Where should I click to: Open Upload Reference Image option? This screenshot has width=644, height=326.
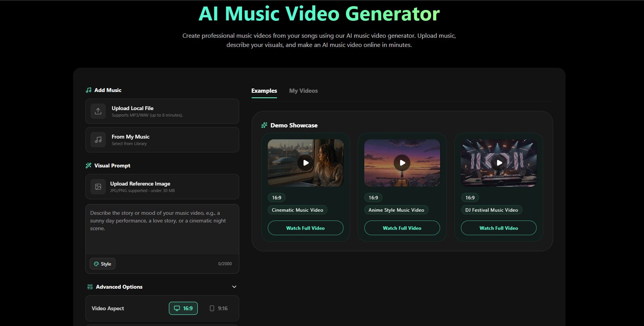click(x=162, y=187)
